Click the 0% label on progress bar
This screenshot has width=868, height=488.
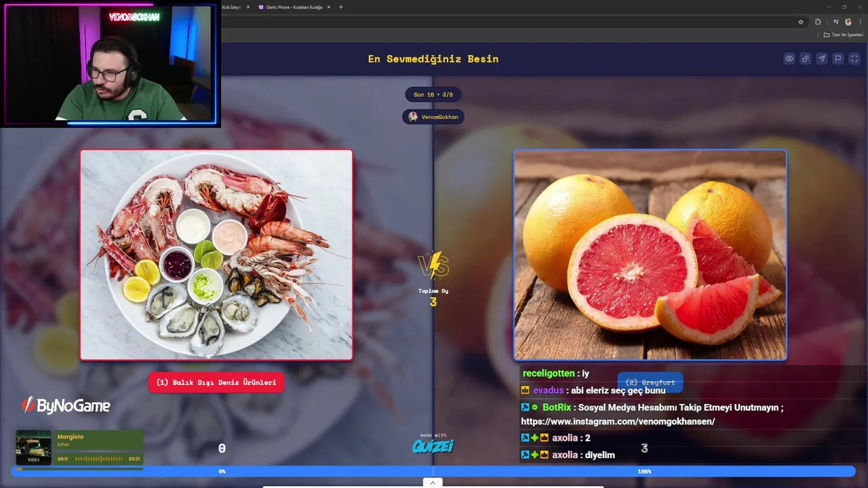click(x=222, y=471)
